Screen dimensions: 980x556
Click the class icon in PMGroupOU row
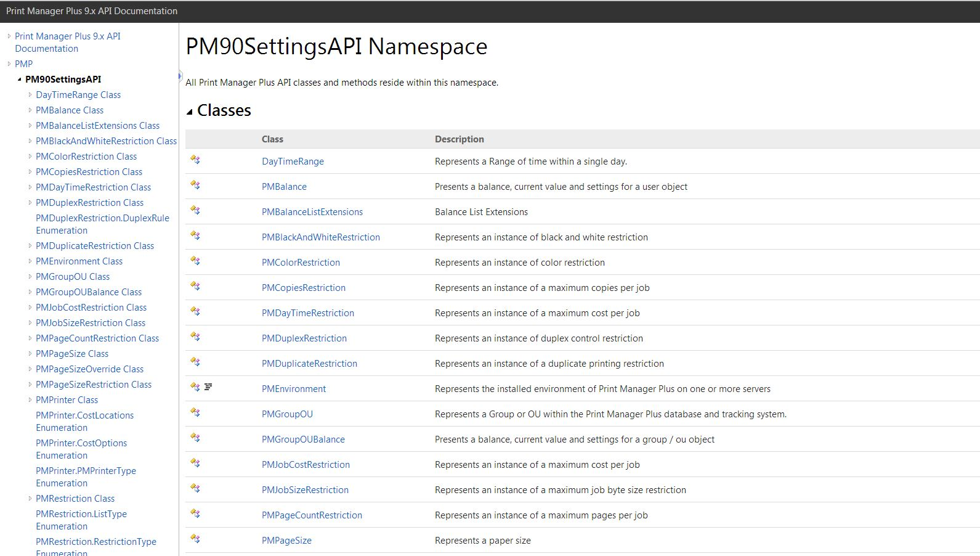tap(195, 413)
